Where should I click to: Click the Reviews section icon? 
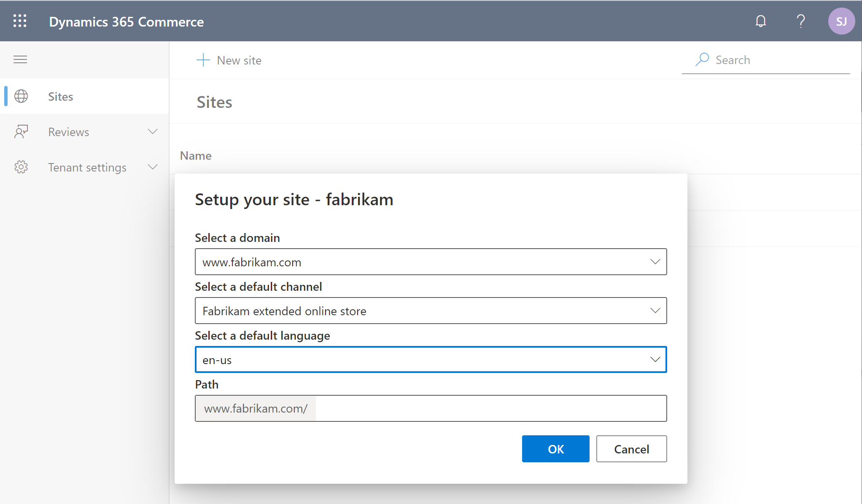click(x=20, y=131)
